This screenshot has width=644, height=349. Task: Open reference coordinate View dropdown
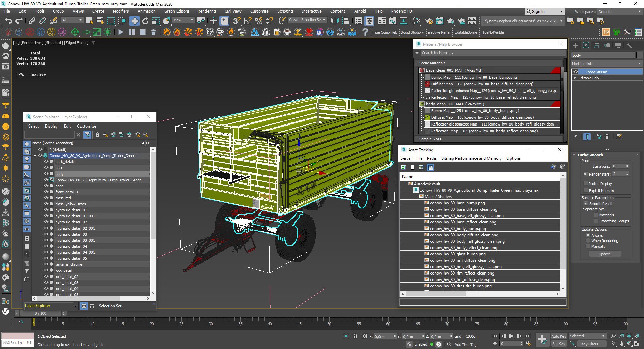pos(183,20)
